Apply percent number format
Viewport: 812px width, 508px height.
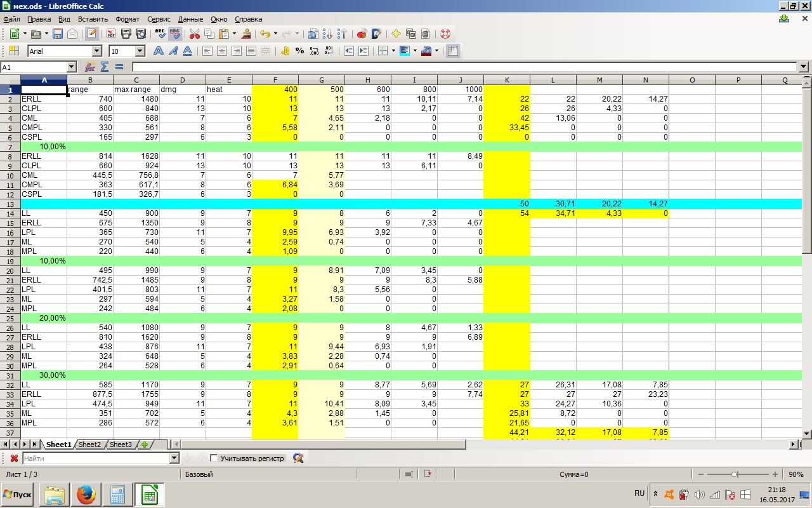[x=299, y=51]
